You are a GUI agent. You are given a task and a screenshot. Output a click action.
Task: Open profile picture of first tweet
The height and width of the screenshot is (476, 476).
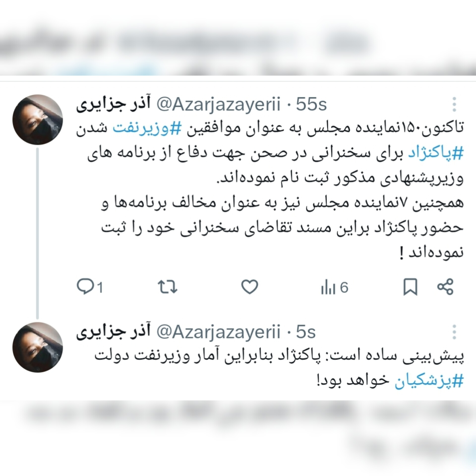tap(38, 119)
